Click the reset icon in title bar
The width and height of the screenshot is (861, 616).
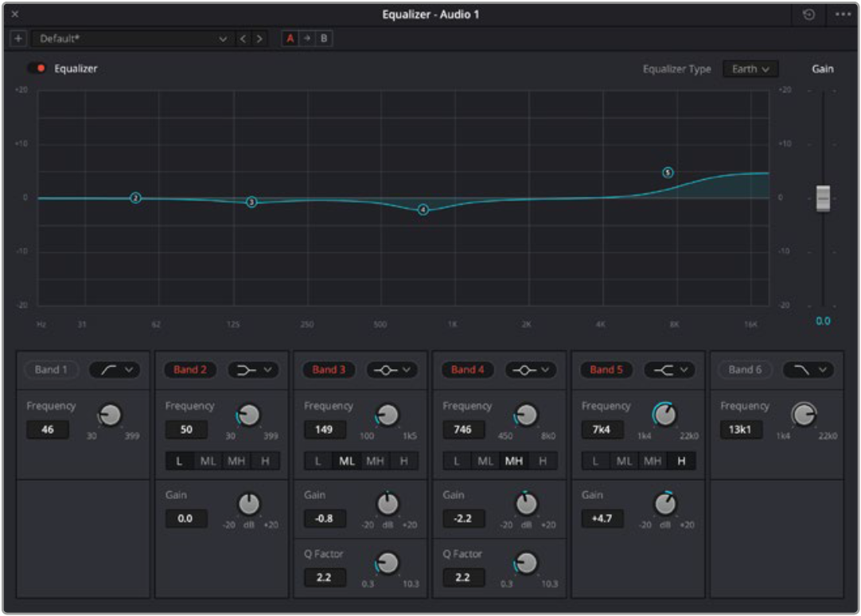pyautogui.click(x=809, y=15)
